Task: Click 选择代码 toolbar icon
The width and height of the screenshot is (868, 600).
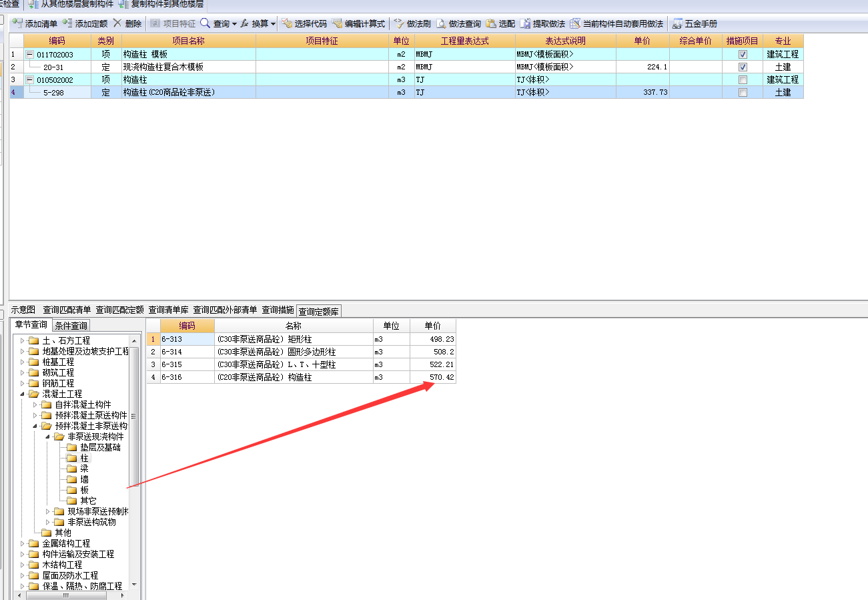Action: coord(287,23)
